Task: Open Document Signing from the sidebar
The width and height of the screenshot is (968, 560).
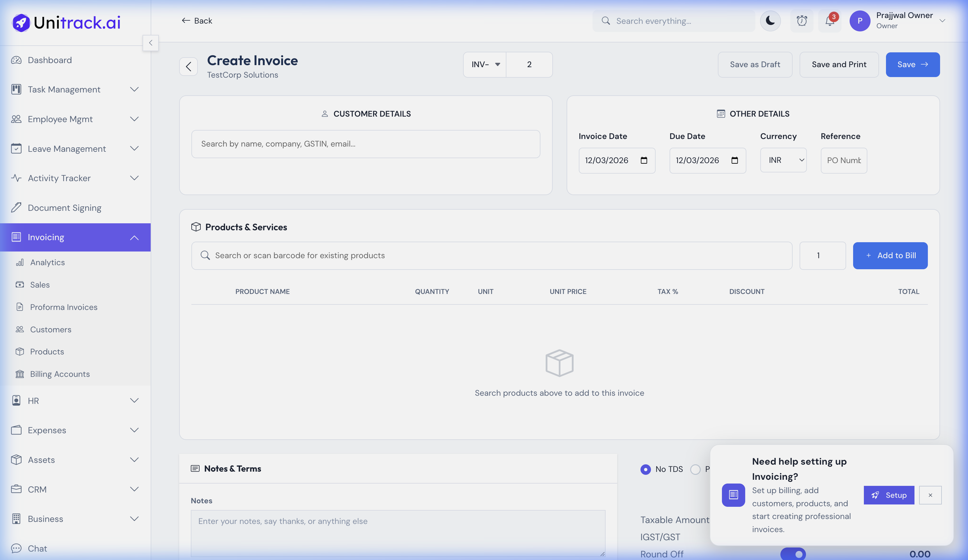Action: coord(65,207)
